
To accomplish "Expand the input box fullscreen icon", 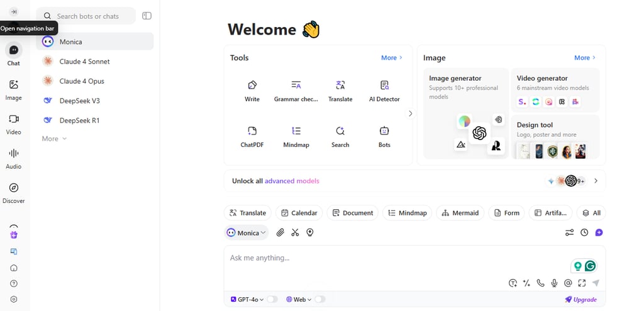I will point(582,283).
